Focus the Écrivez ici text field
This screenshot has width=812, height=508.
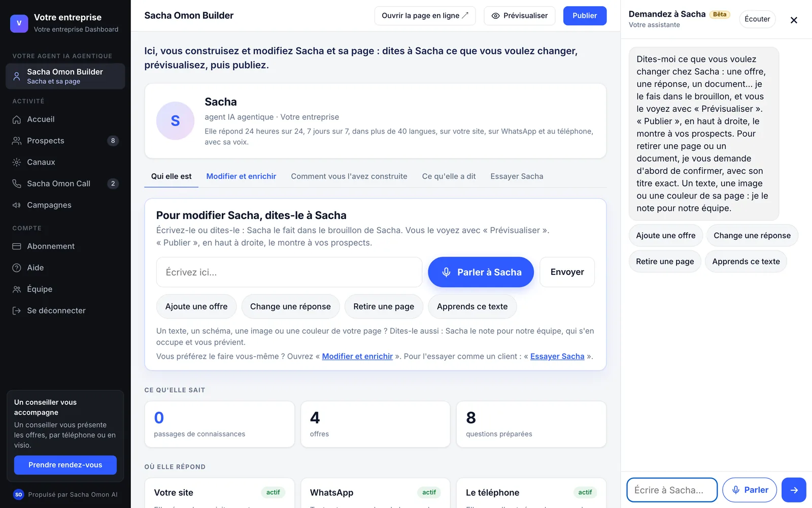[x=289, y=272]
